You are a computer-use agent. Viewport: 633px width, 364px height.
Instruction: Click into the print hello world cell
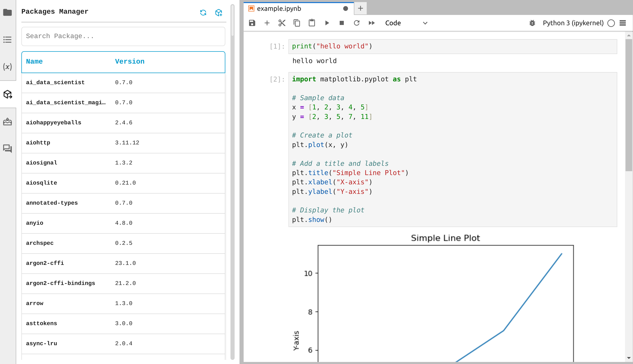pos(453,46)
